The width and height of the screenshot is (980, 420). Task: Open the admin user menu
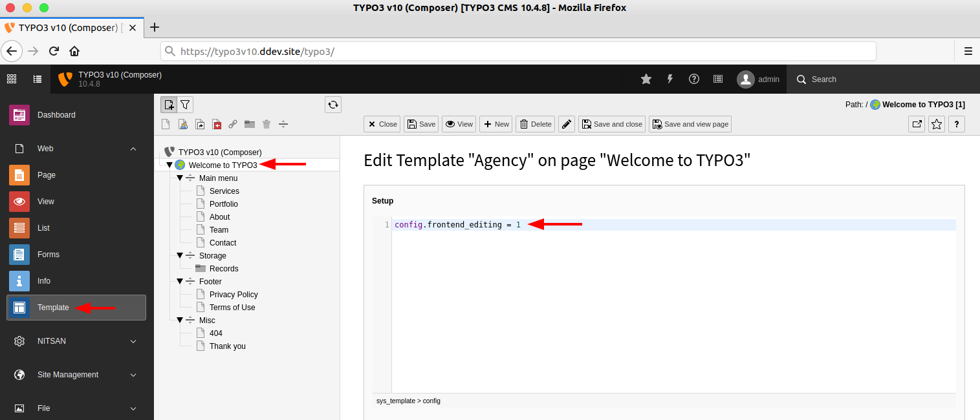coord(758,79)
